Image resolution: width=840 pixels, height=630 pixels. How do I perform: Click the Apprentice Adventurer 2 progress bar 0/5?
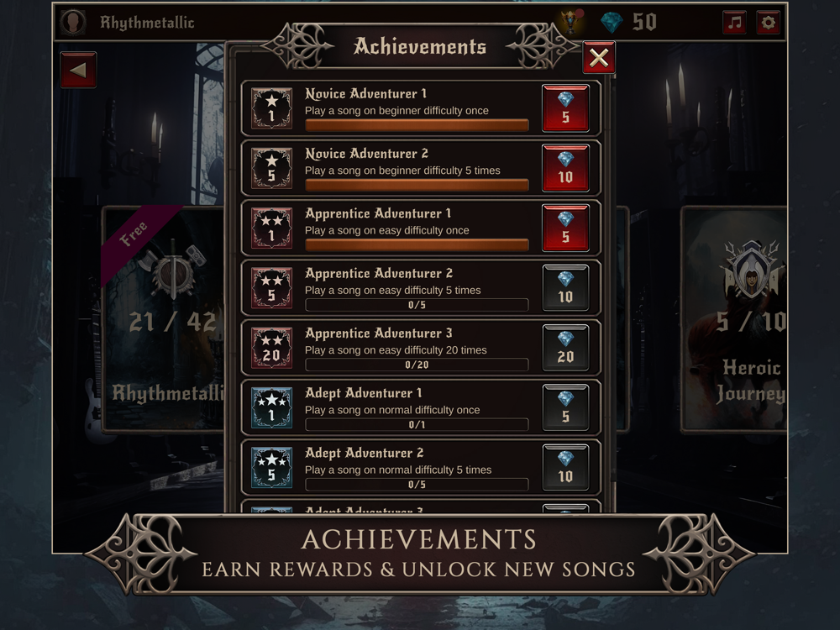click(417, 305)
